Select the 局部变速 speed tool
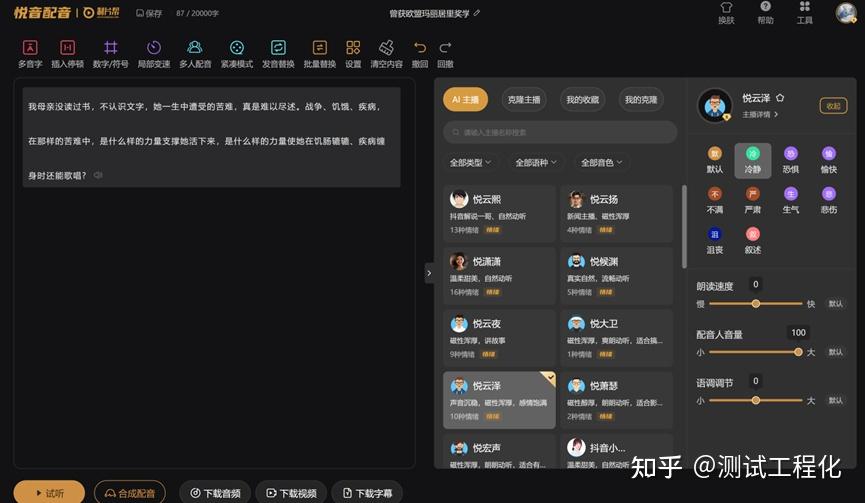This screenshot has width=865, height=503. [154, 54]
